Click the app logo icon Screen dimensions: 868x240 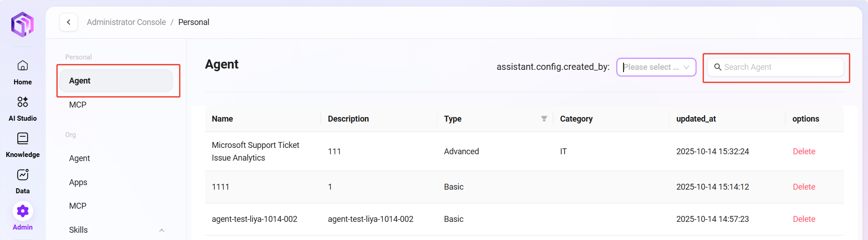23,24
